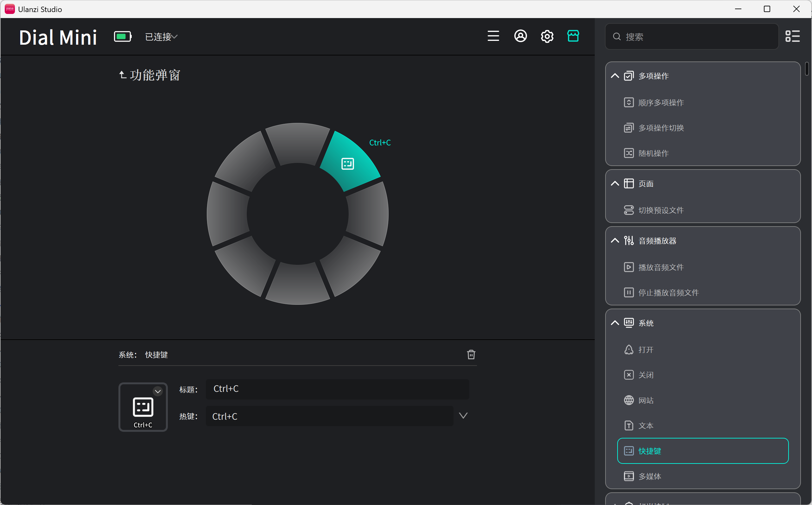
Task: Toggle the list view icon beside search
Action: 792,36
